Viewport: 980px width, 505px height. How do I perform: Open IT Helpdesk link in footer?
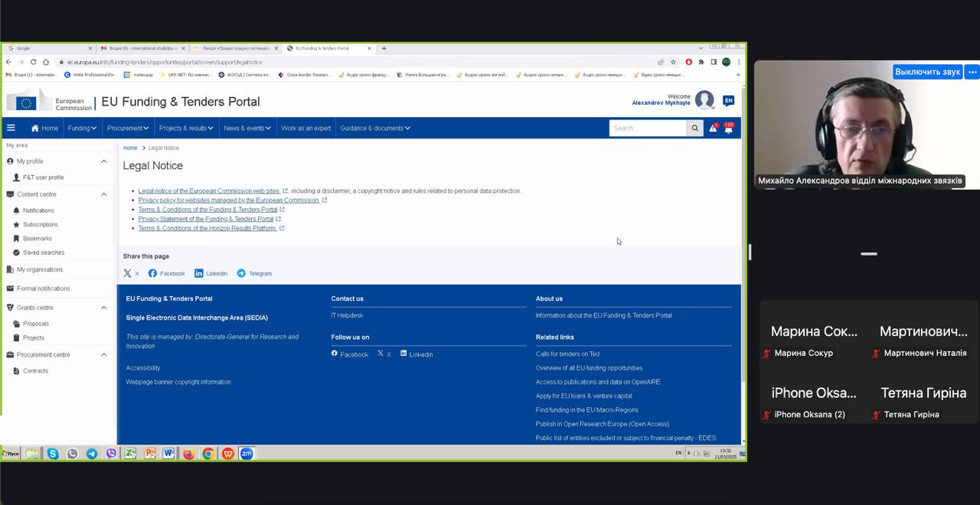pos(347,315)
